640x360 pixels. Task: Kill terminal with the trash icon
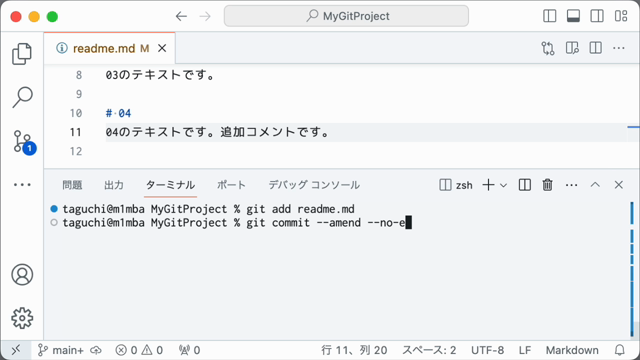547,185
